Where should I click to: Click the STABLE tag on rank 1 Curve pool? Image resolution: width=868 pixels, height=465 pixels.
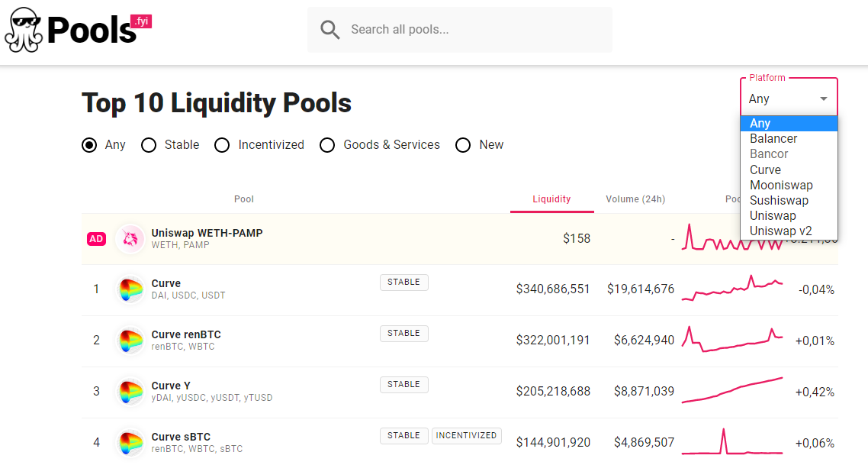coord(403,282)
